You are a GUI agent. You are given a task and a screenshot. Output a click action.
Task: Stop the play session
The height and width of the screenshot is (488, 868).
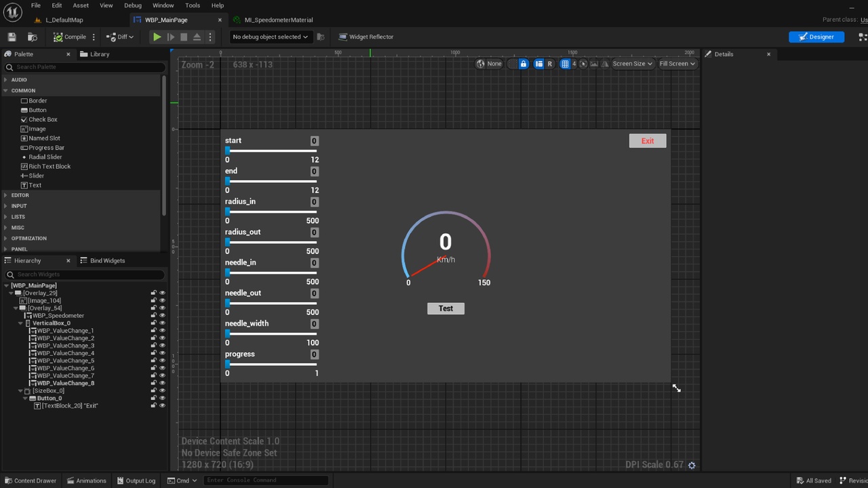click(184, 37)
